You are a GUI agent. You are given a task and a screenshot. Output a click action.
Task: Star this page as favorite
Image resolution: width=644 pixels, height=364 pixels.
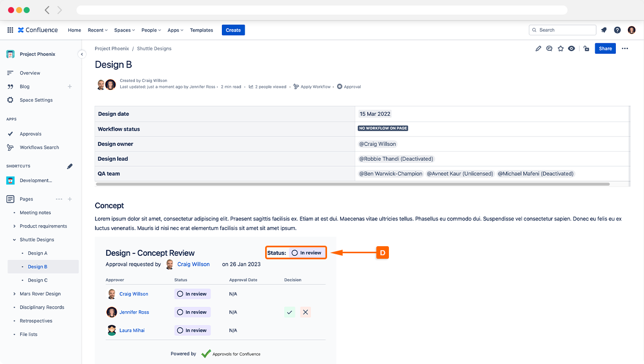click(560, 49)
